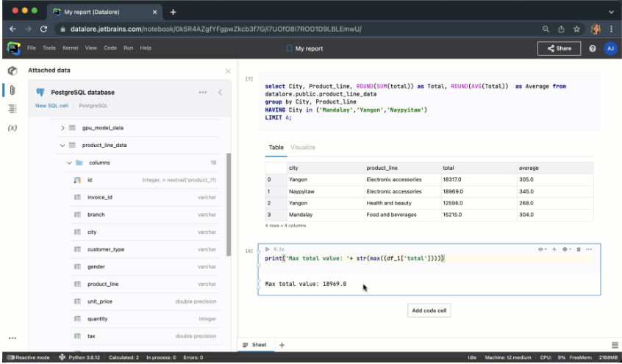Switch to the Visualize tab
The width and height of the screenshot is (622, 364).
(303, 147)
